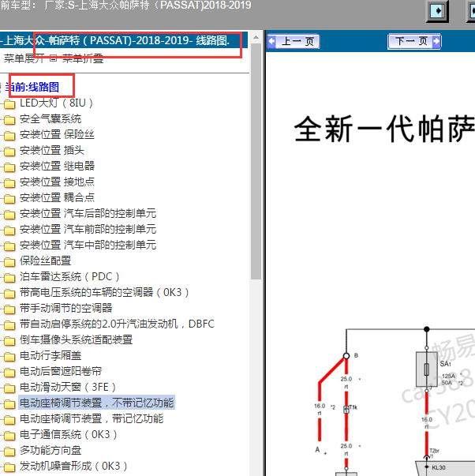Select tree item 电动后窗遮阳卷帘
Image resolution: width=475 pixels, height=476 pixels.
click(x=61, y=371)
